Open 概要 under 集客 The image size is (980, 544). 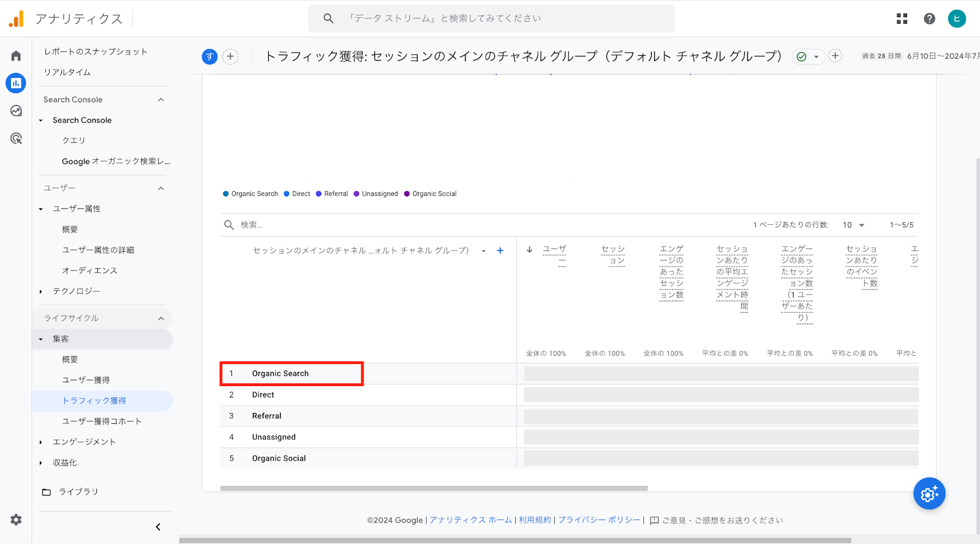click(x=70, y=360)
